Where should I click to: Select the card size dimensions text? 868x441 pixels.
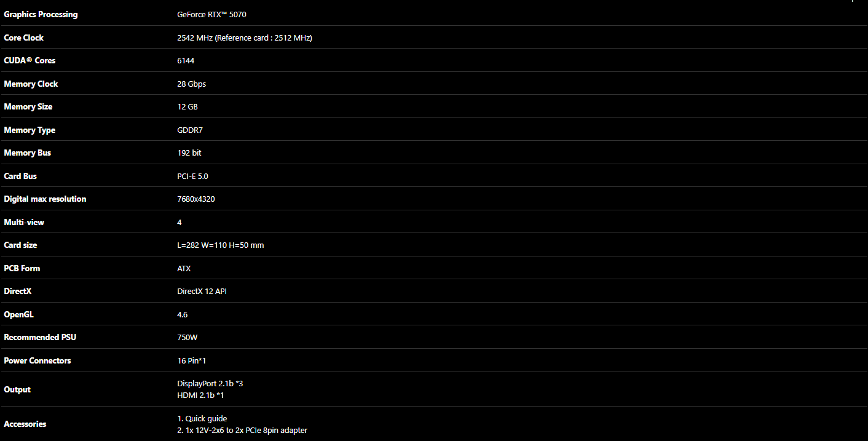221,245
